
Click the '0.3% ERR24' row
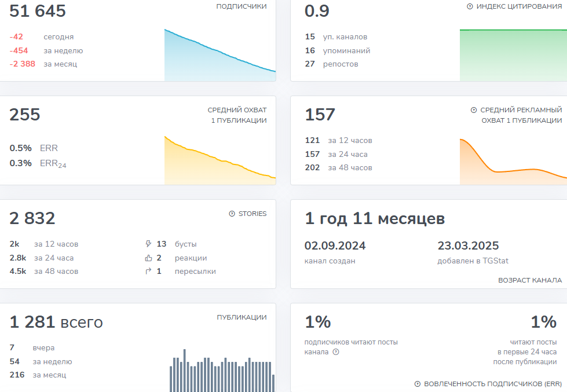tap(38, 163)
